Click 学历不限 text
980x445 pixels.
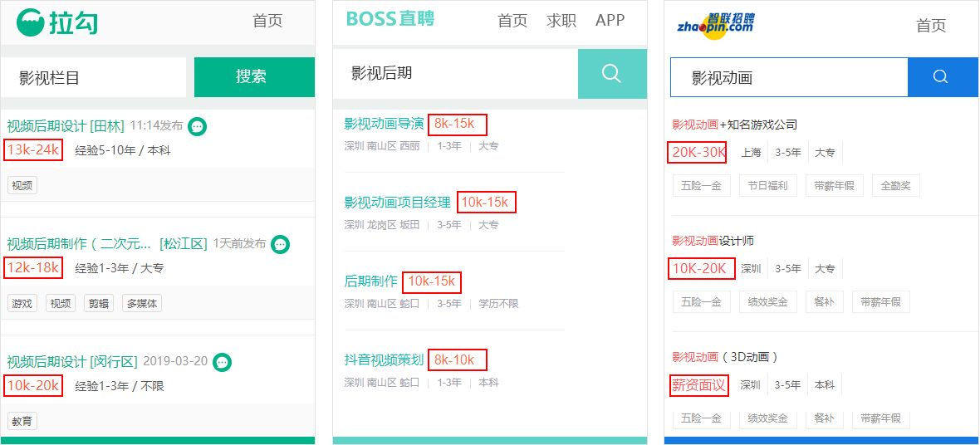click(499, 304)
